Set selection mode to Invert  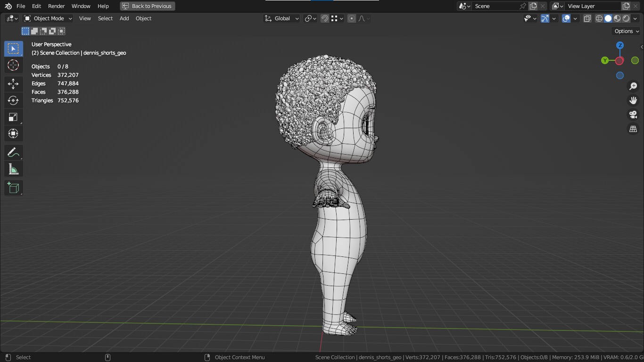click(52, 31)
